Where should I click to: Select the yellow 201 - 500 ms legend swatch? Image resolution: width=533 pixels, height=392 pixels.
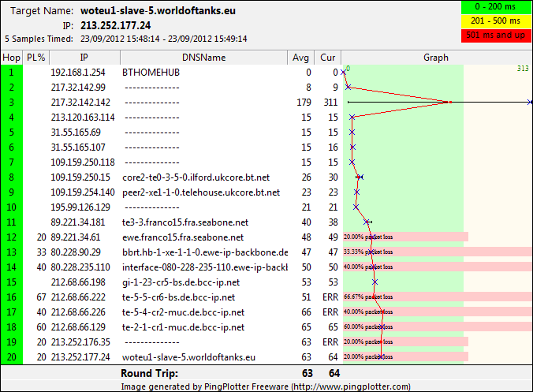click(x=496, y=21)
